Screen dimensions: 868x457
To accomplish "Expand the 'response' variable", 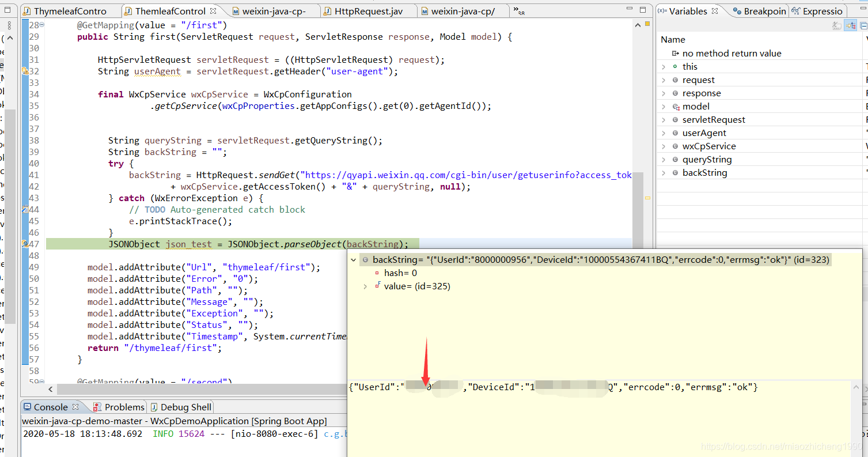I will (664, 93).
